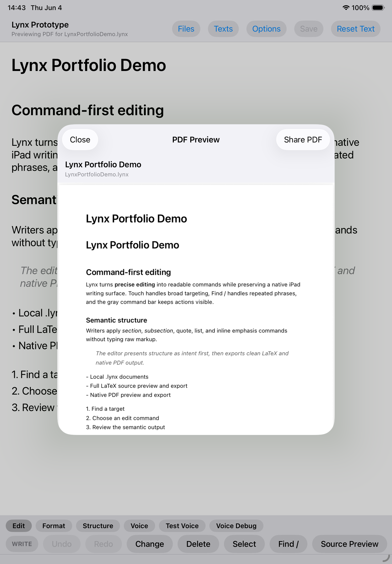Tap the Share PDF button
The image size is (392, 564).
tap(303, 140)
